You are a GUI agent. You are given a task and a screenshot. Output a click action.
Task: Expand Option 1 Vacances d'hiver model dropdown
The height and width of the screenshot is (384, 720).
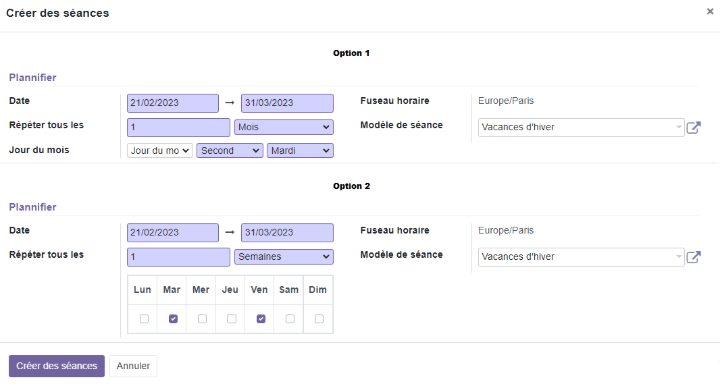581,127
